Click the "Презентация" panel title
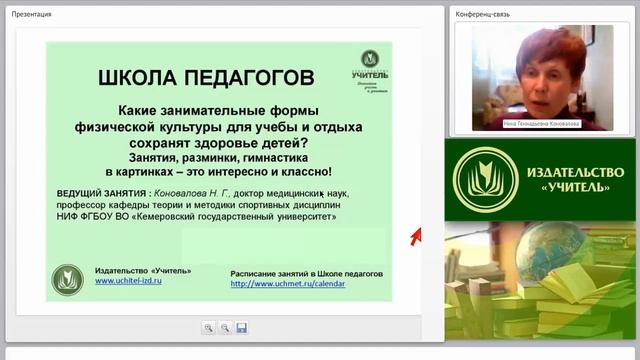 (x=31, y=14)
